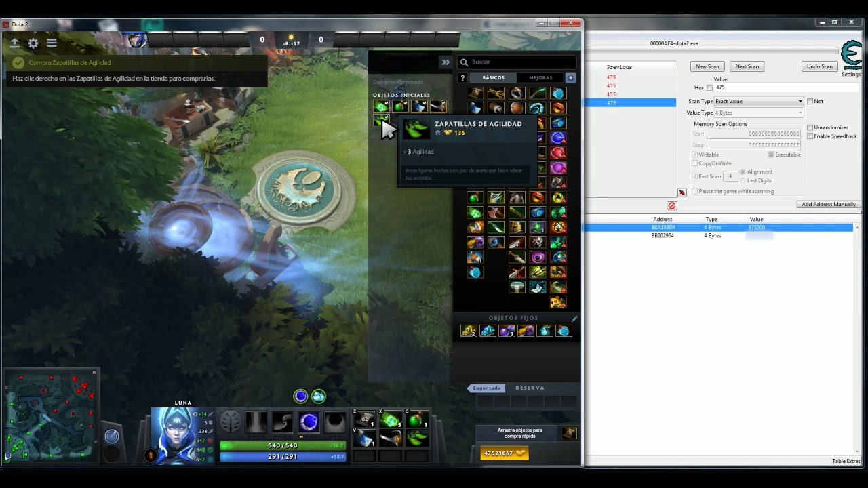Viewport: 868px width, 488px height.
Task: Select the Slippers of Agility in starting items
Action: tap(381, 120)
